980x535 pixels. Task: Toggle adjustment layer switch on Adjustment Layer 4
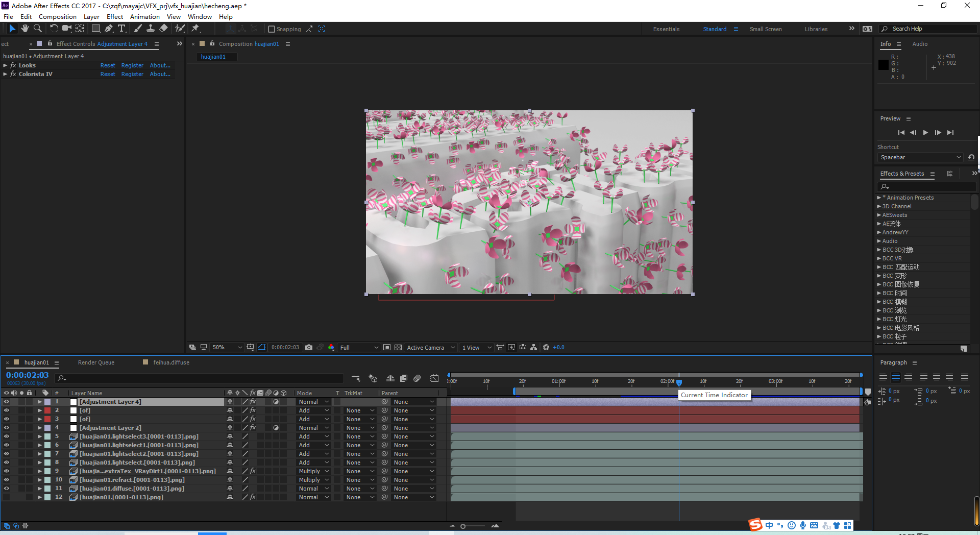point(276,402)
